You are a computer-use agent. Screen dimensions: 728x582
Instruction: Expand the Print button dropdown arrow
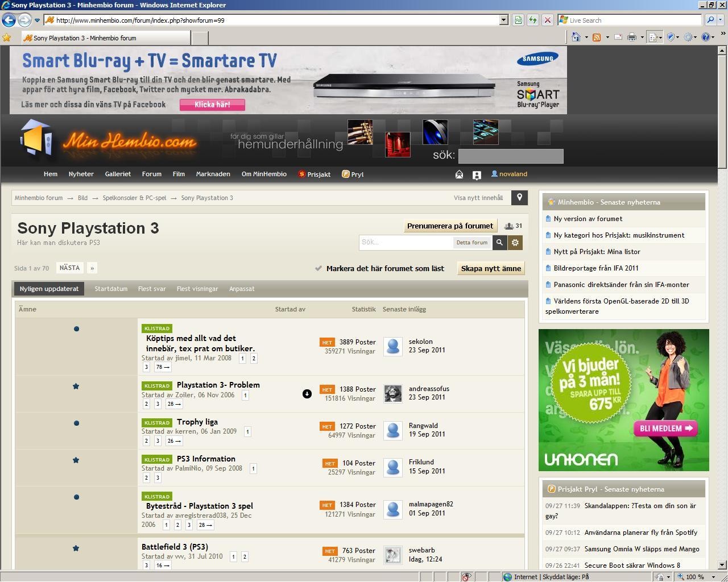[642, 38]
